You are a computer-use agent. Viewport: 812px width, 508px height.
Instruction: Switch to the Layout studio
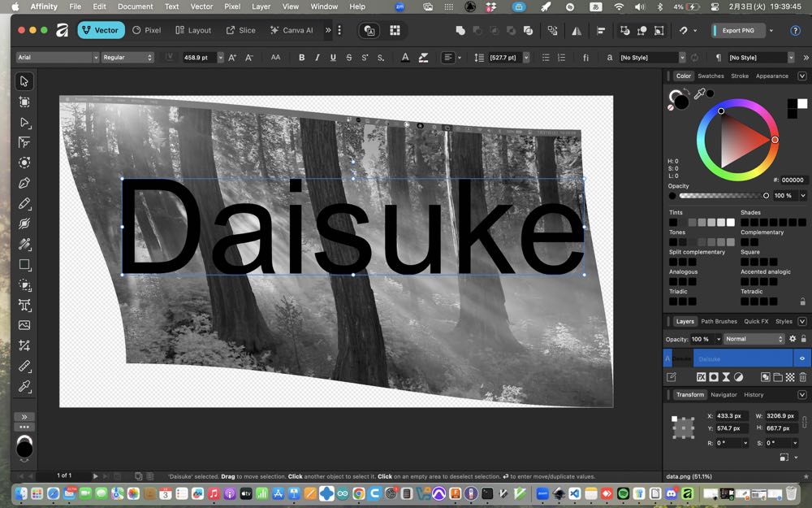193,31
